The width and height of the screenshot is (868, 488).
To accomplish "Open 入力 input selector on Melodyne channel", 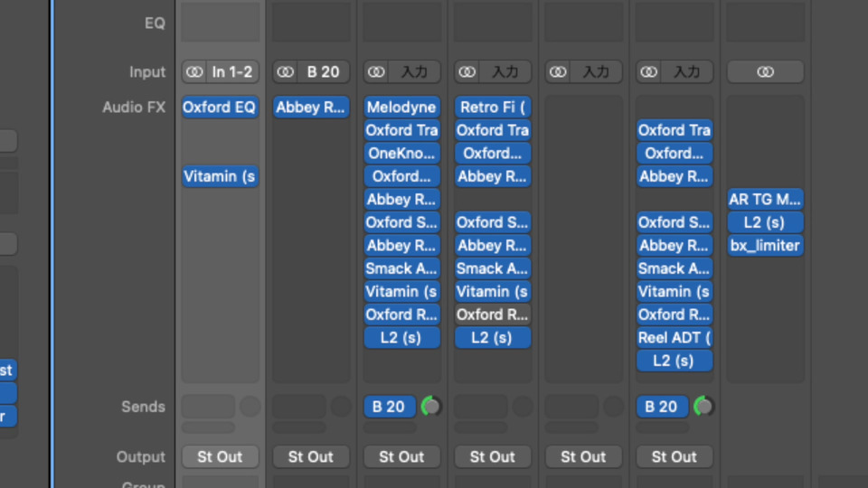I will tap(414, 72).
